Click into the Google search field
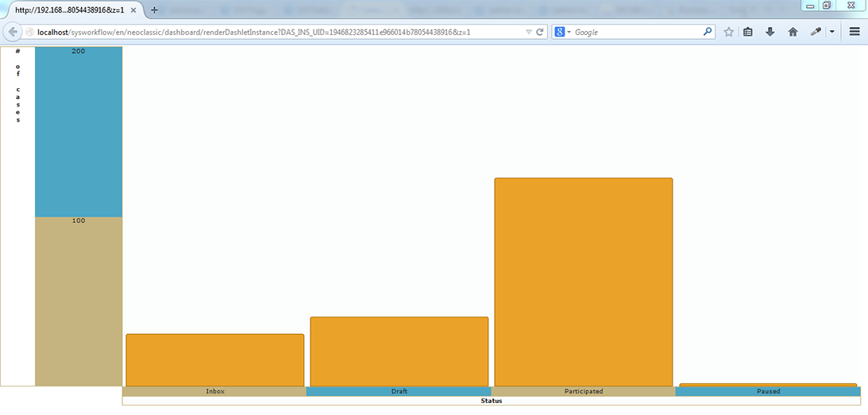 635,32
